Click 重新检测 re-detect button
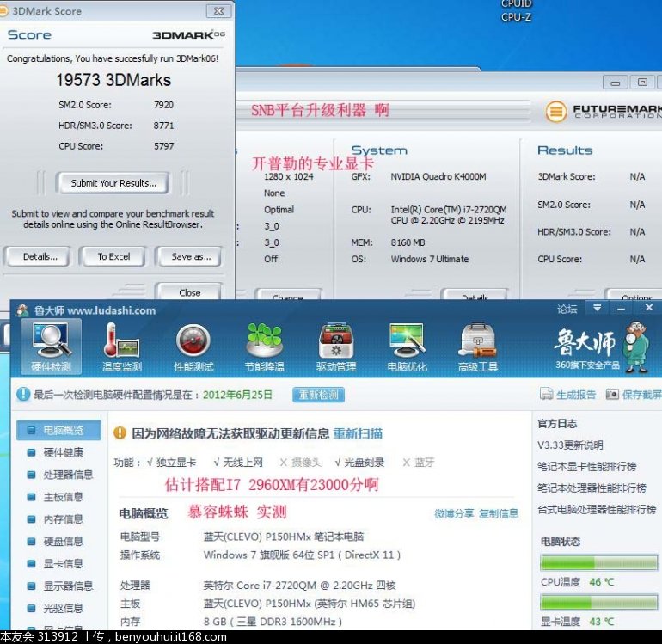Viewport: 662px width, 644px height. pyautogui.click(x=318, y=395)
